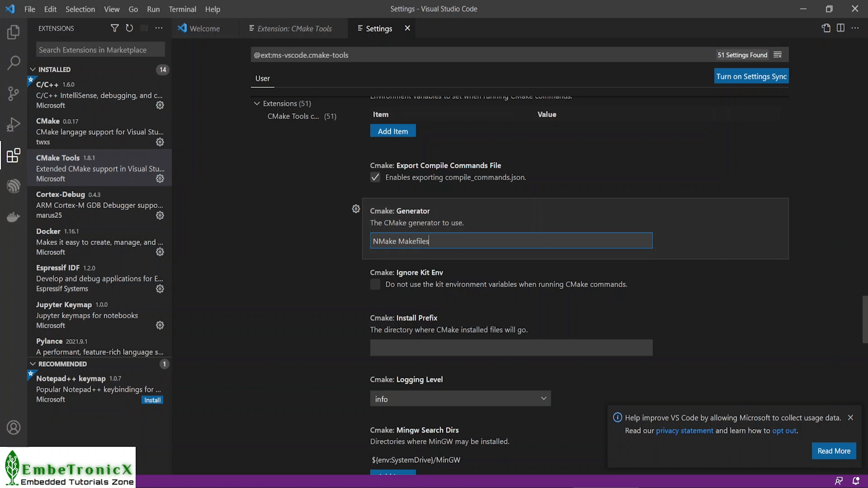The width and height of the screenshot is (868, 488).
Task: Switch to Extension: CMake Tools tab
Action: coord(294,28)
